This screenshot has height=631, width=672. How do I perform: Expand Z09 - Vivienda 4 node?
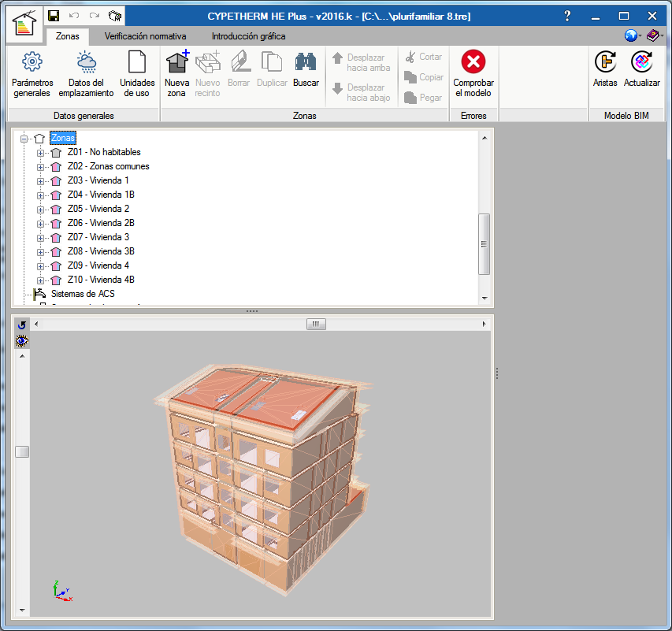pos(40,266)
